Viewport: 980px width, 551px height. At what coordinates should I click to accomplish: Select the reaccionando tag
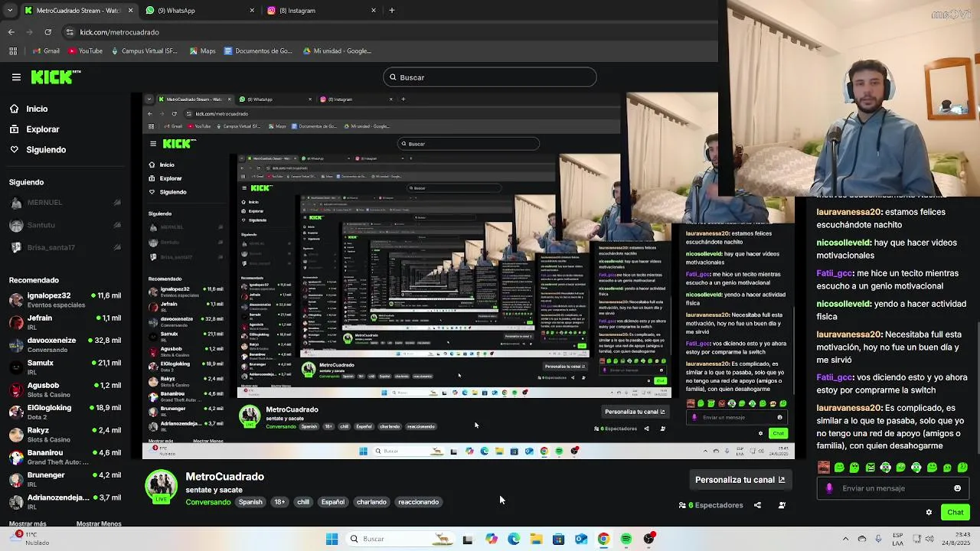click(x=418, y=502)
